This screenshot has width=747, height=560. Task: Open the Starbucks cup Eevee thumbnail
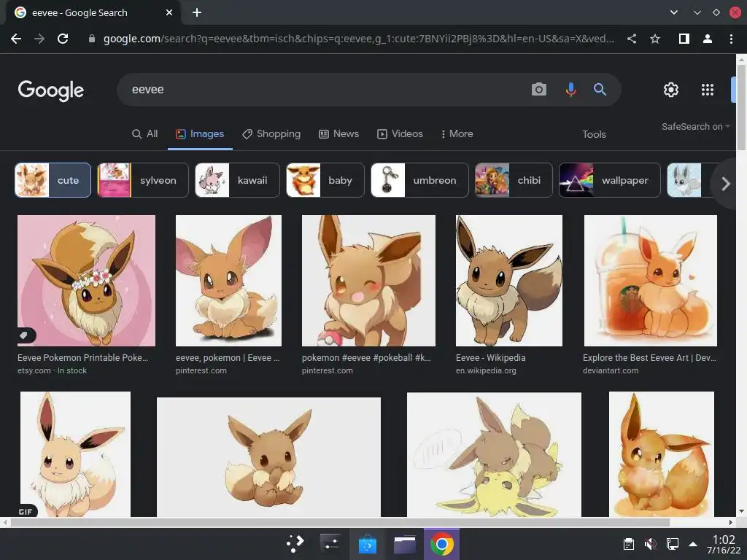(x=650, y=281)
